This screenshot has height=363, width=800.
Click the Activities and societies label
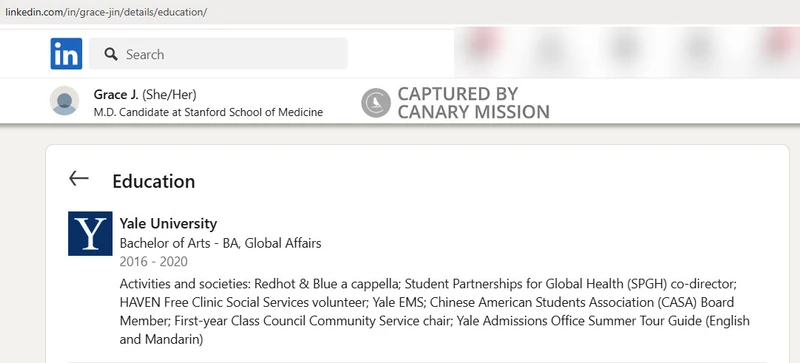(185, 283)
